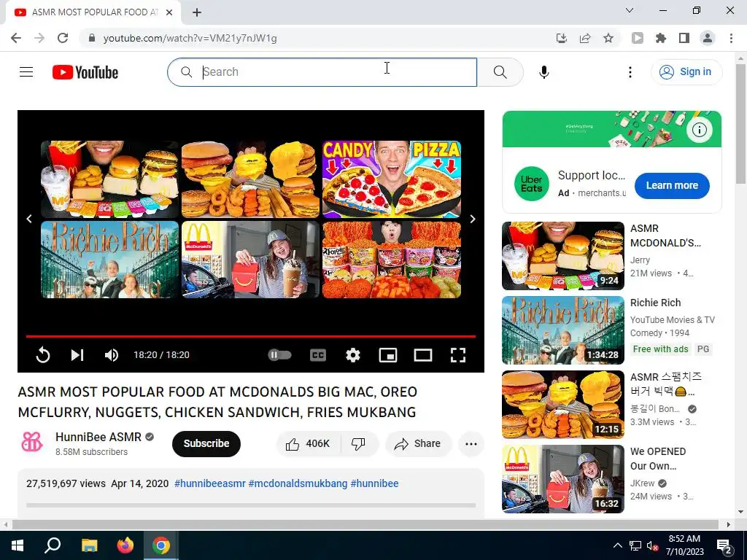Screen dimensions: 747x560
Task: Open sidebar video with 12:15 duration
Action: pos(563,404)
